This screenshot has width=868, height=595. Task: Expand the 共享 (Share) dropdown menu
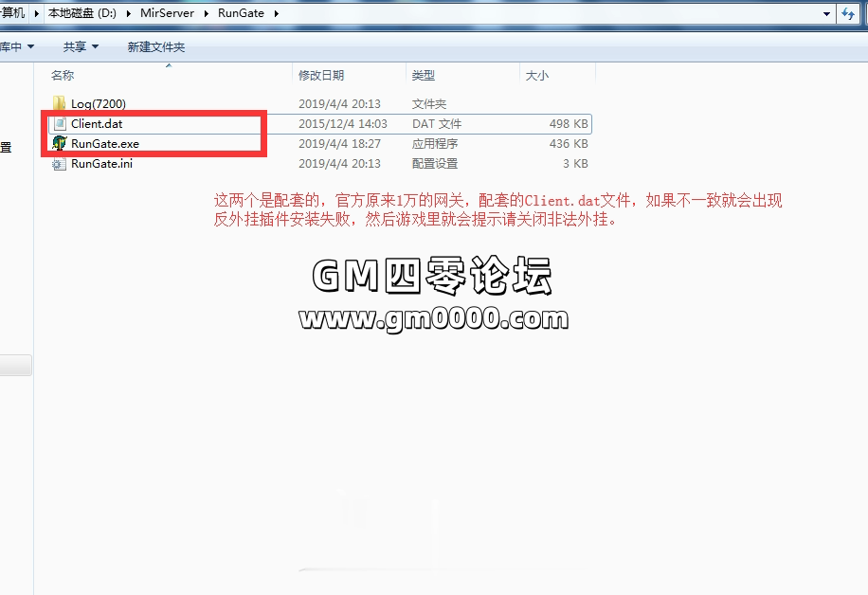tap(80, 46)
